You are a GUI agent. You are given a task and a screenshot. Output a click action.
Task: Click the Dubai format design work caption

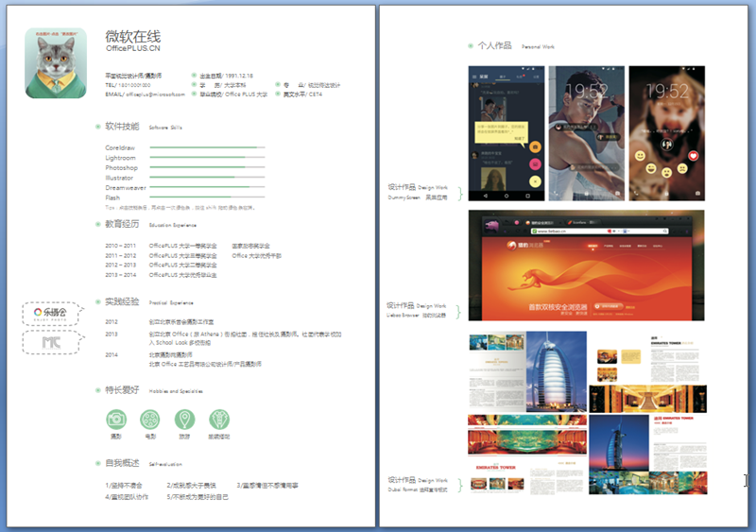click(x=418, y=484)
